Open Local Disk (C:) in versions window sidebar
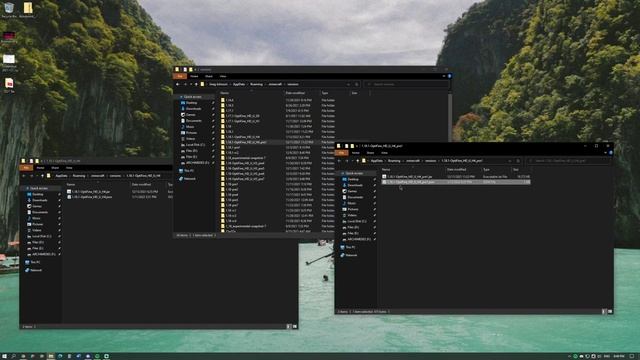 click(x=195, y=145)
